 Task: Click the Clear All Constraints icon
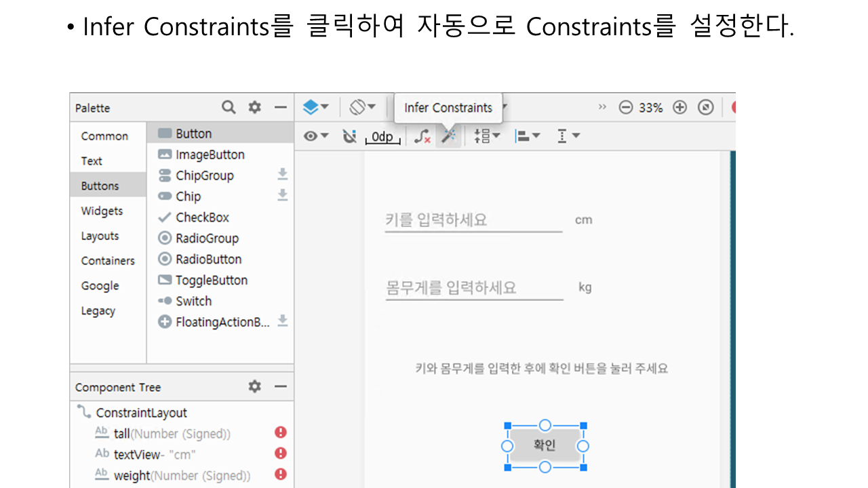(422, 136)
